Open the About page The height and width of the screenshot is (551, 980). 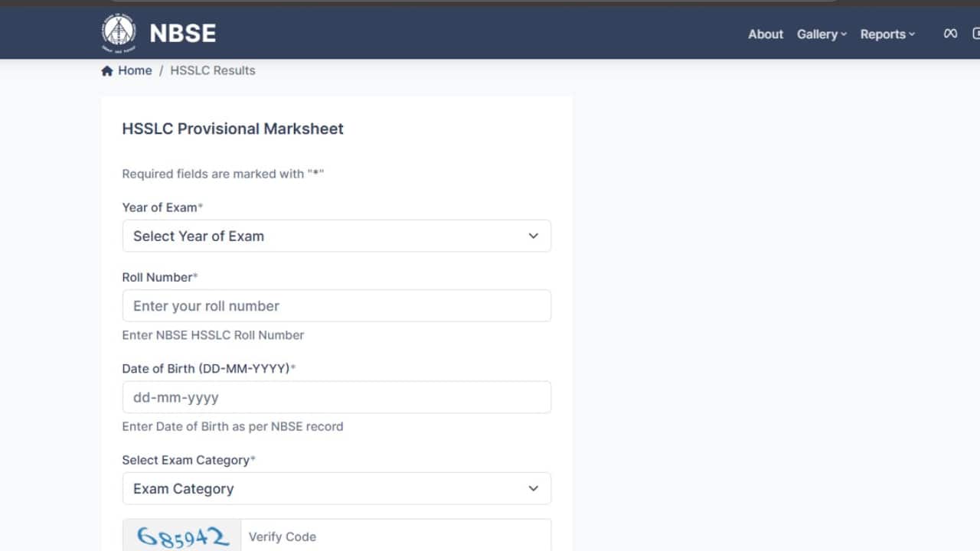click(766, 34)
